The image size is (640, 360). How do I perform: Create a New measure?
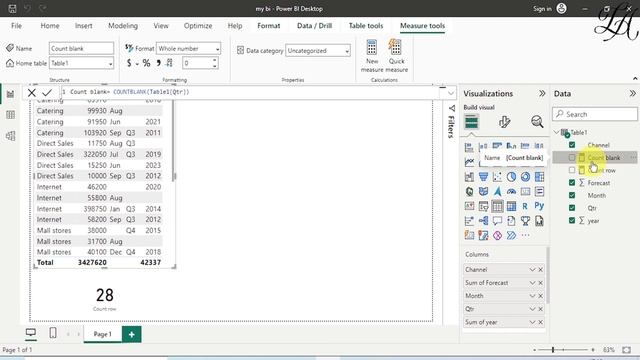372,56
